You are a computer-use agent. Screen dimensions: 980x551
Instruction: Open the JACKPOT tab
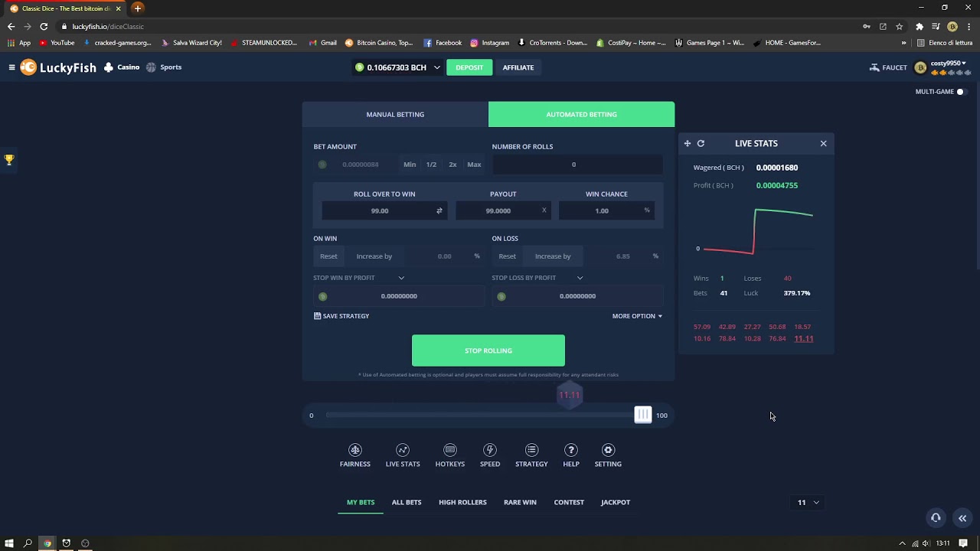click(616, 503)
